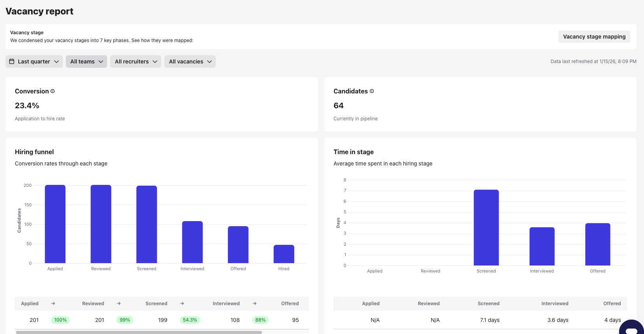Click the Screened bar in Time in stage
This screenshot has width=644, height=334.
coord(486,228)
